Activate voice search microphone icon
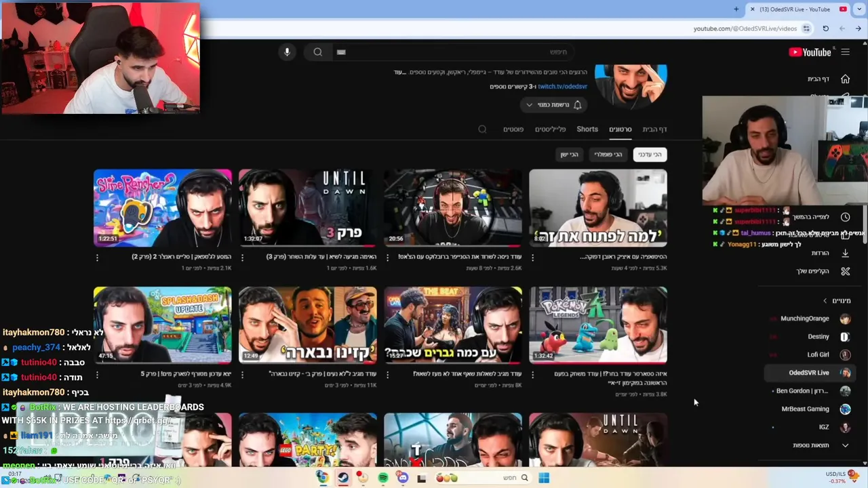Image resolution: width=868 pixels, height=488 pixels. [x=287, y=52]
